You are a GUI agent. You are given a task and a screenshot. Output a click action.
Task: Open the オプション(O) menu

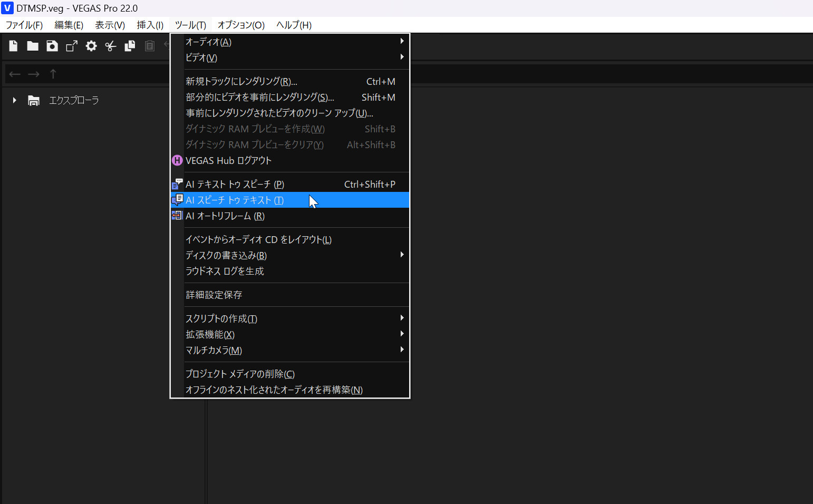coord(241,25)
